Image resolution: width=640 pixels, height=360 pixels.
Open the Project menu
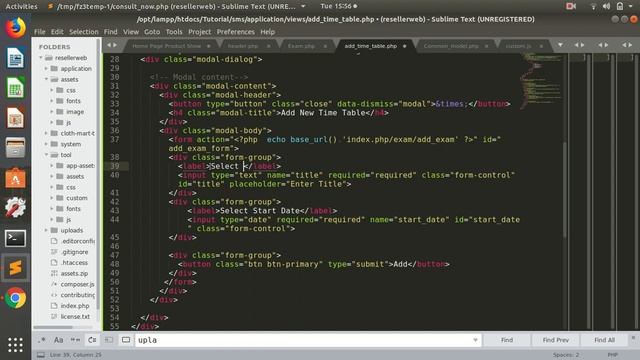pyautogui.click(x=200, y=32)
